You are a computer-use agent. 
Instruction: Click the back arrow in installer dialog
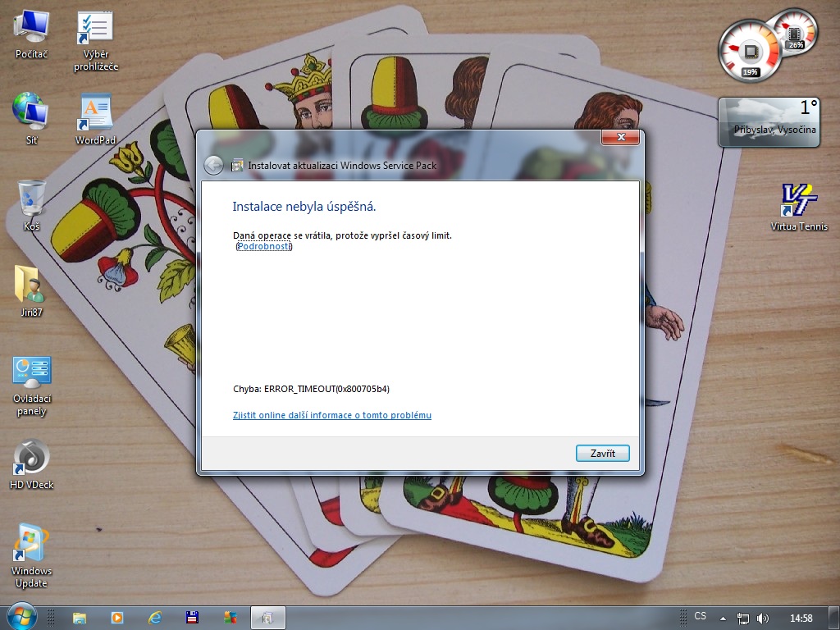[x=213, y=165]
